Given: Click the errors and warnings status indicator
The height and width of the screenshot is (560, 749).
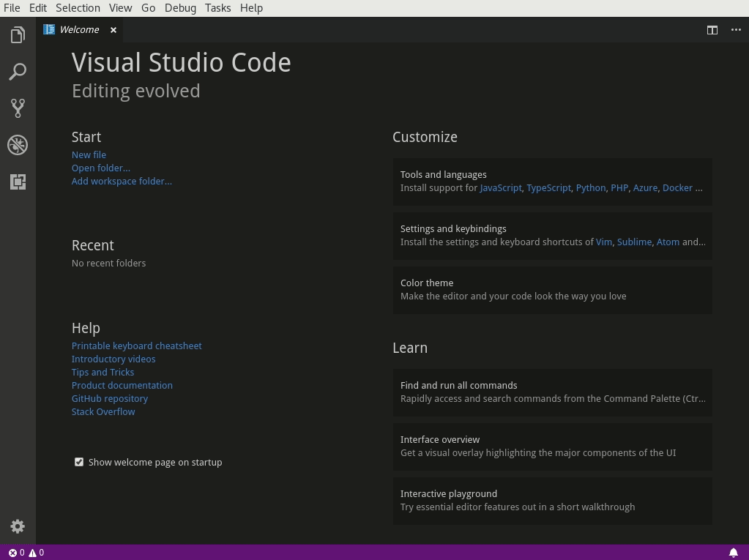Looking at the screenshot, I should click(x=26, y=553).
